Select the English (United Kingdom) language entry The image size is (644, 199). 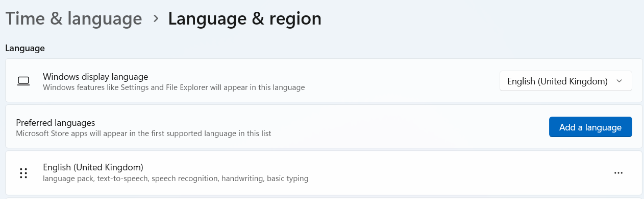tap(324, 173)
